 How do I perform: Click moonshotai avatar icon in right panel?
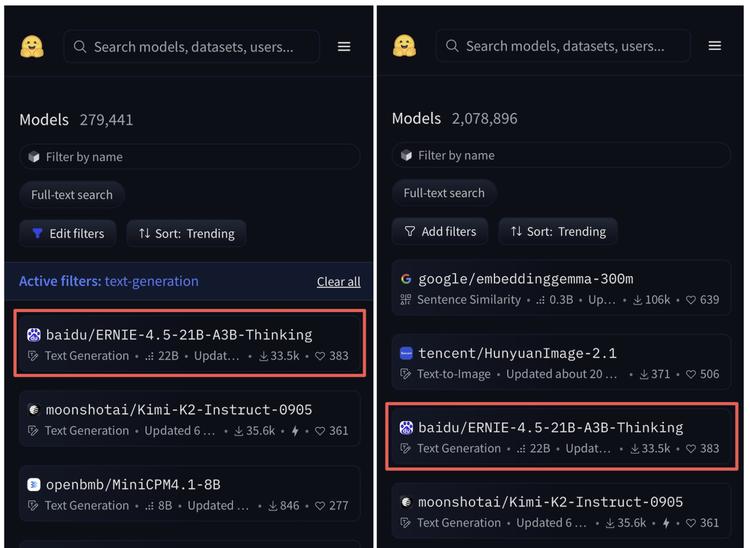pos(406,502)
